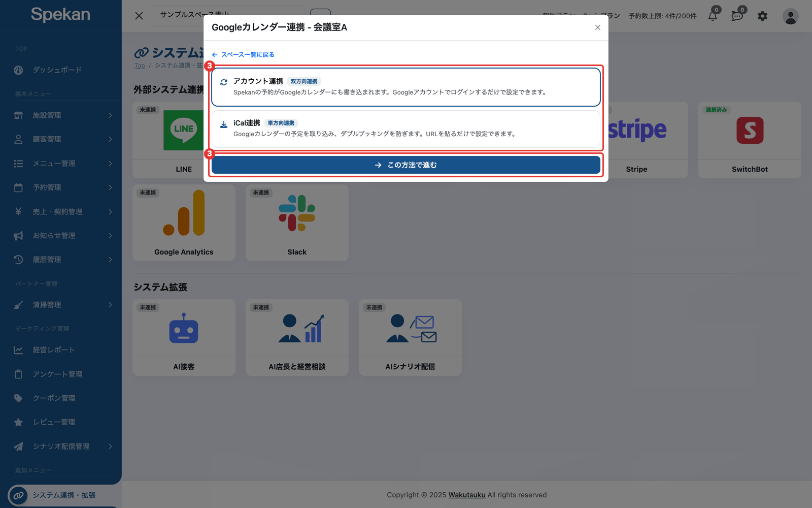Click the yen icon for 売上・契約管理
This screenshot has height=508, width=812.
(18, 212)
